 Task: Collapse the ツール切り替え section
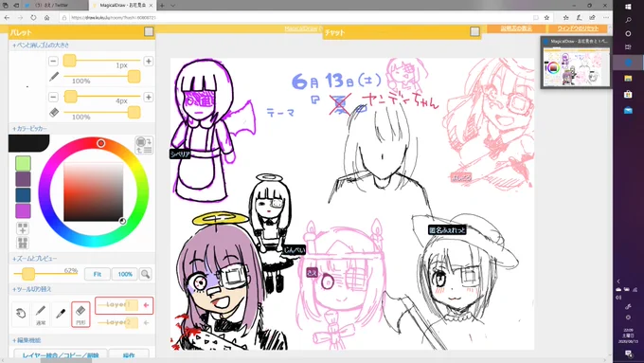[32, 289]
